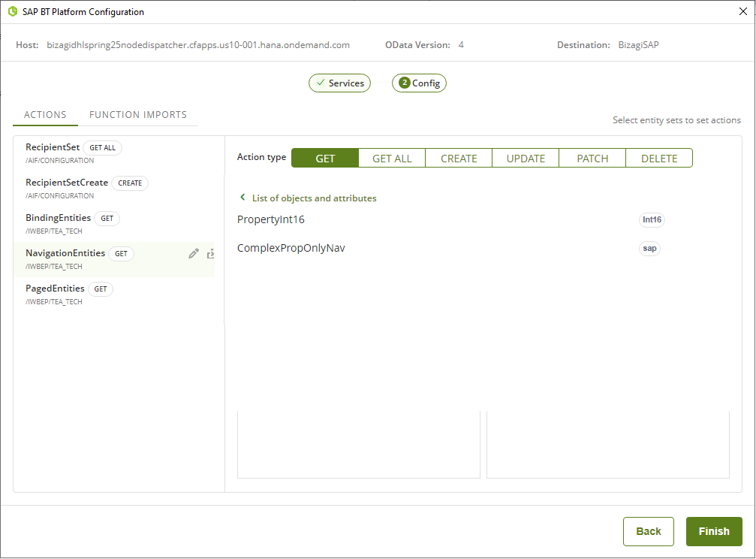Switch to the Function Imports tab
Viewport: 756px width, 559px height.
click(x=138, y=115)
